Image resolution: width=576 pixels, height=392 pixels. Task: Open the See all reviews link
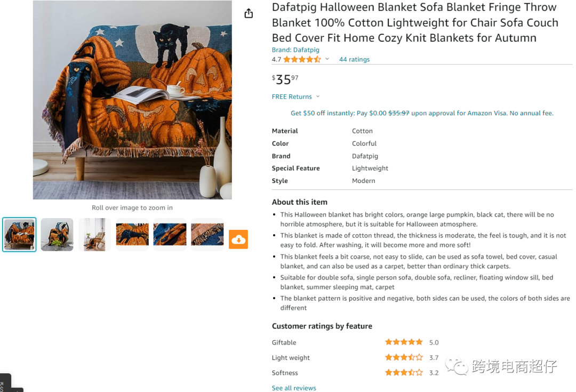click(x=294, y=388)
